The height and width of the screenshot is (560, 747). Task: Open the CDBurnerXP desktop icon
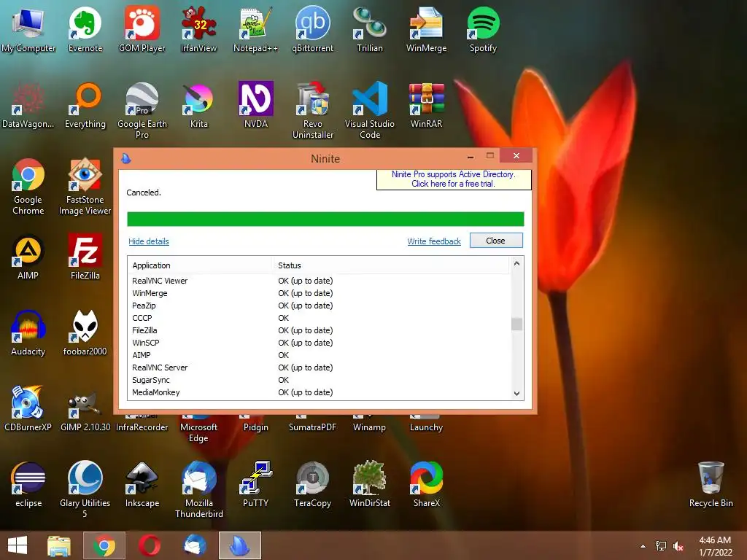(x=28, y=408)
